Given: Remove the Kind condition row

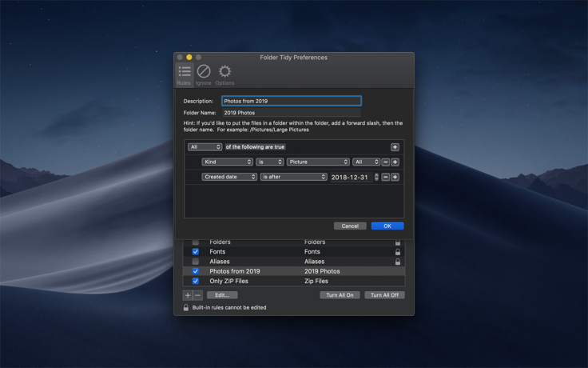Looking at the screenshot, I should point(386,162).
